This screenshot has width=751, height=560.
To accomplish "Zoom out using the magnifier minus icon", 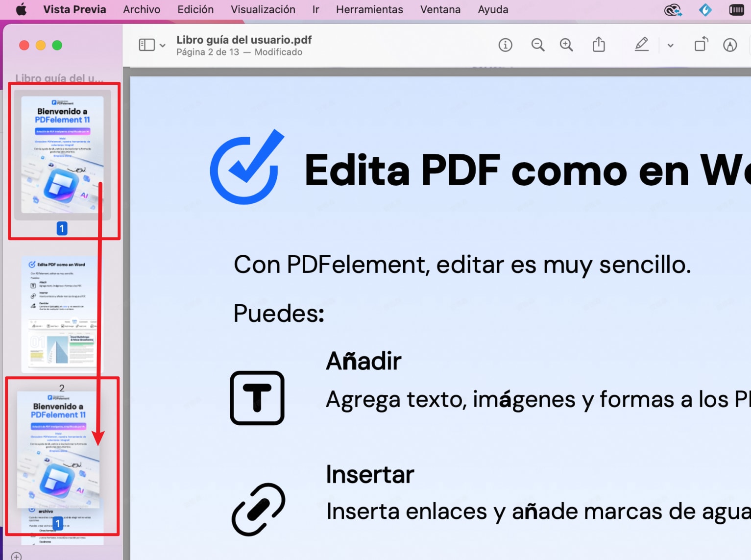I will [x=538, y=45].
